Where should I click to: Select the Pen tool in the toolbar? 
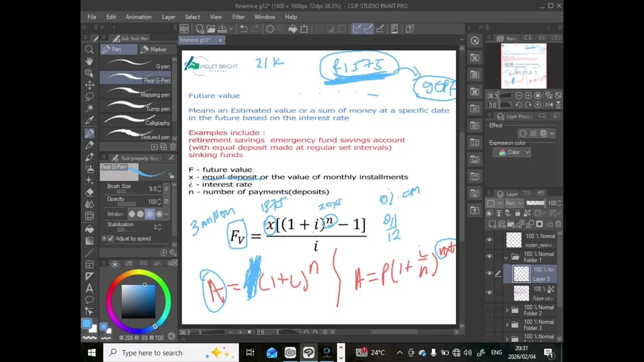(x=90, y=133)
